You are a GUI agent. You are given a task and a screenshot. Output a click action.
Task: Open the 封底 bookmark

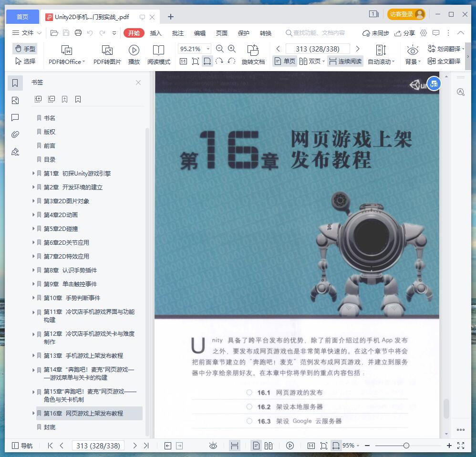point(49,427)
